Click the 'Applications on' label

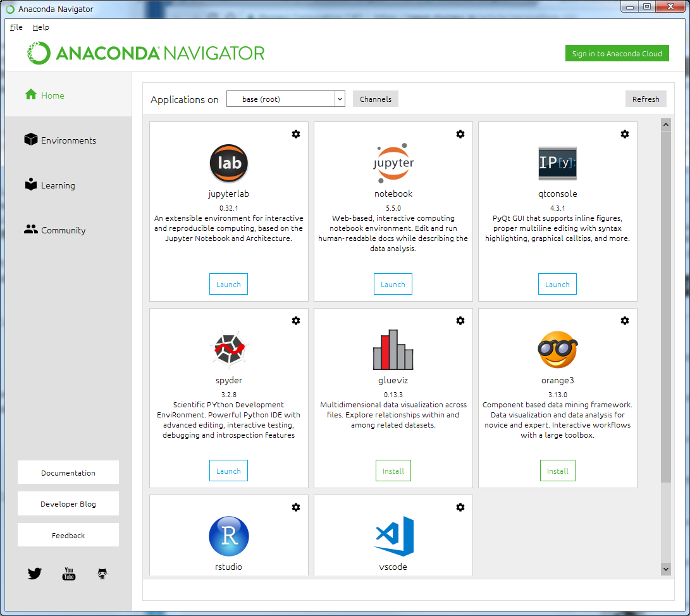pyautogui.click(x=185, y=100)
